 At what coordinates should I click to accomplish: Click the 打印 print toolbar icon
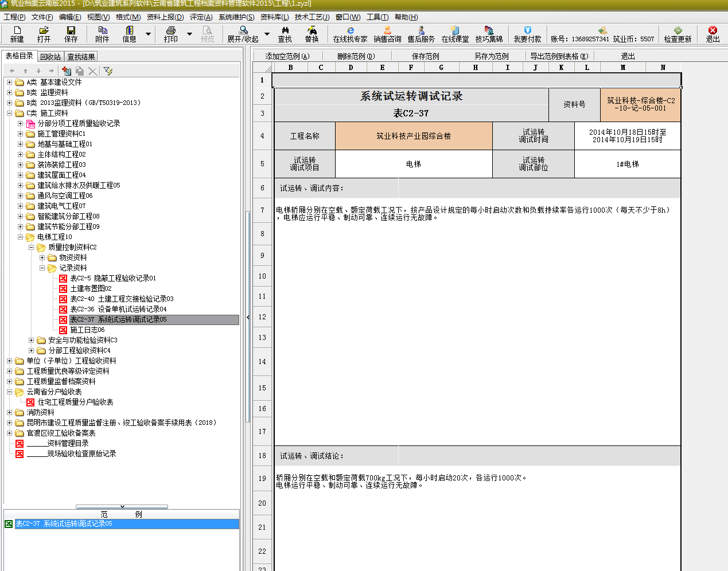pyautogui.click(x=171, y=34)
